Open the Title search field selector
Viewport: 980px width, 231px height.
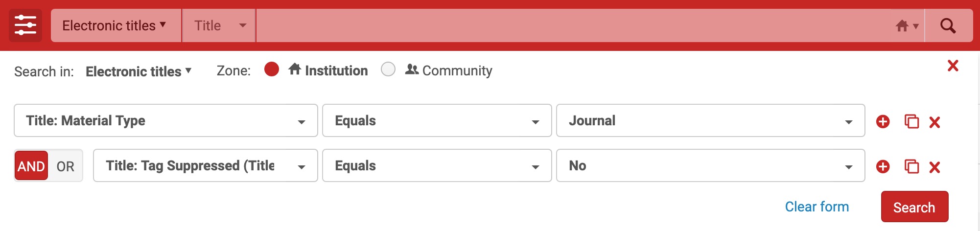(219, 25)
